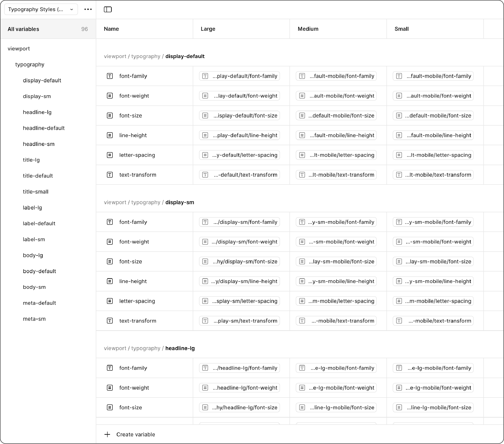
Task: Select All variables in the sidebar
Action: point(23,29)
